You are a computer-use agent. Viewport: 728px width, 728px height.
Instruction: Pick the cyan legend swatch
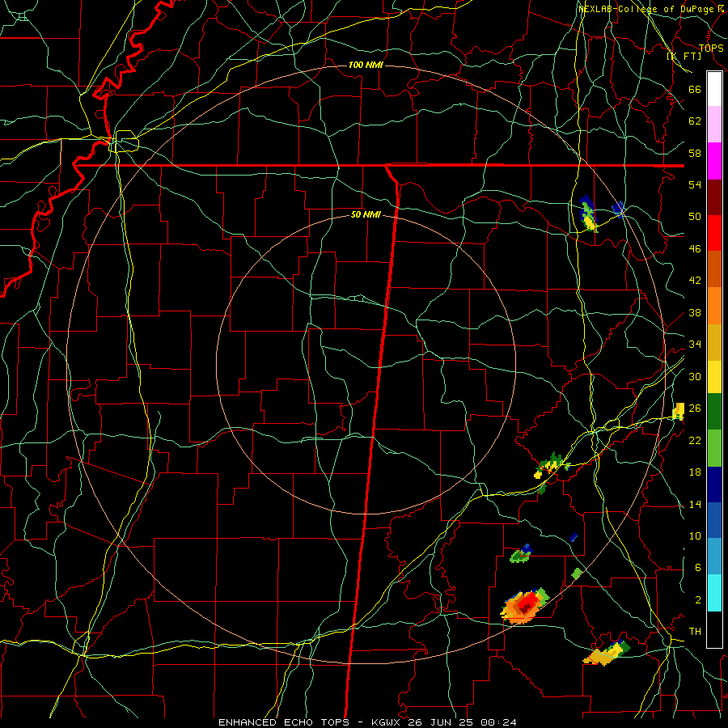click(714, 593)
